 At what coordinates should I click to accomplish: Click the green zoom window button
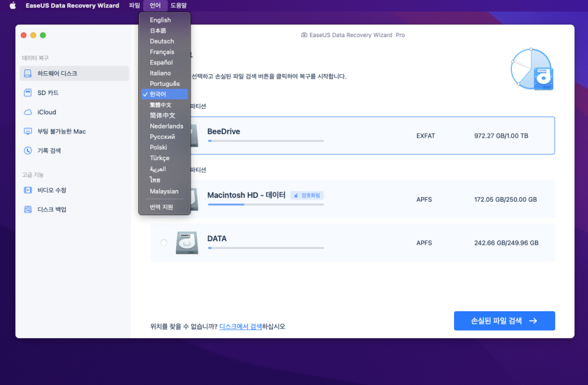(43, 35)
